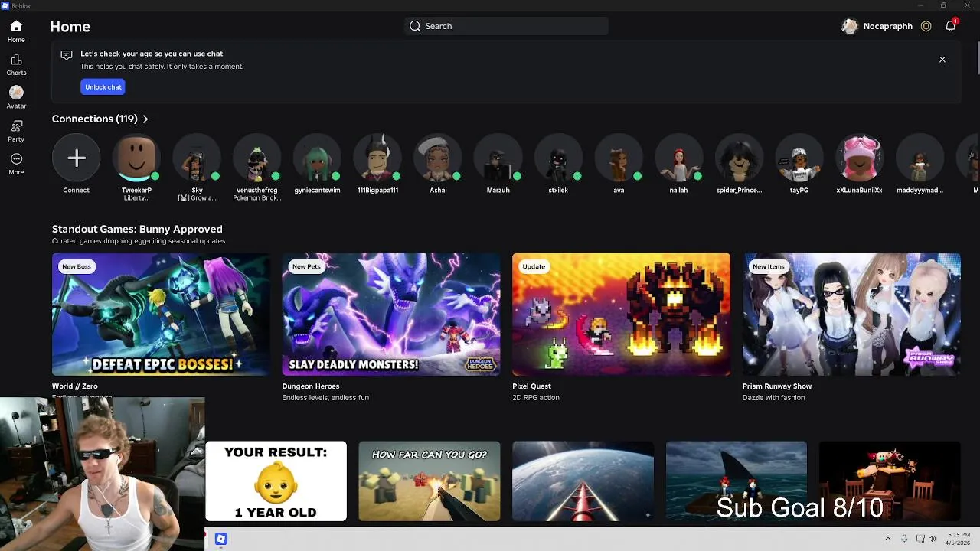The width and height of the screenshot is (980, 551).
Task: Open Prism Runway Show game title
Action: (x=777, y=386)
